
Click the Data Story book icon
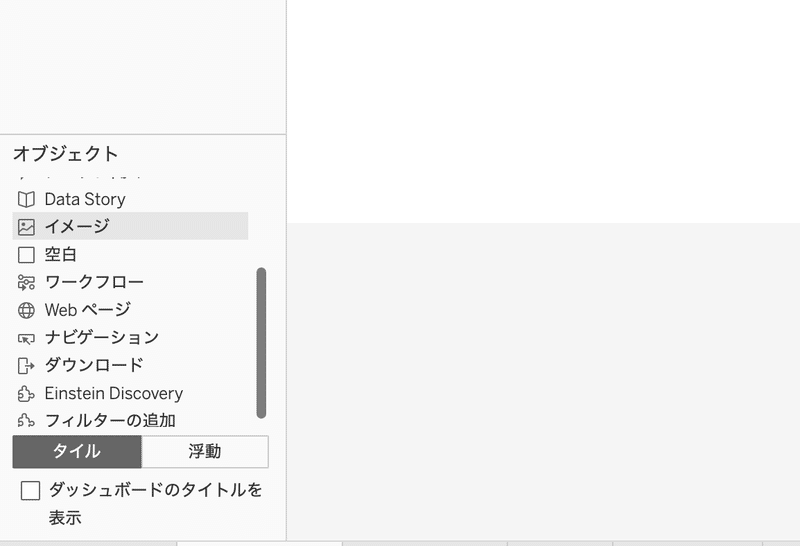coord(26,199)
